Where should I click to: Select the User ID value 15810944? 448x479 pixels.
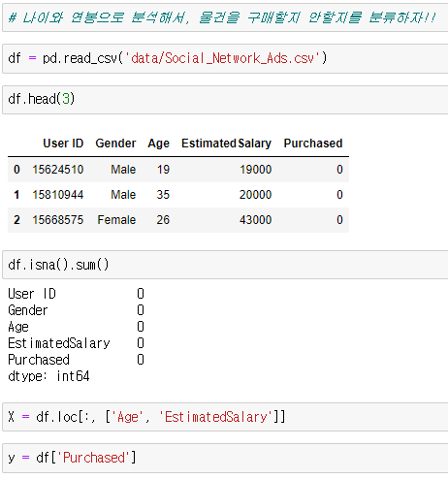(58, 195)
